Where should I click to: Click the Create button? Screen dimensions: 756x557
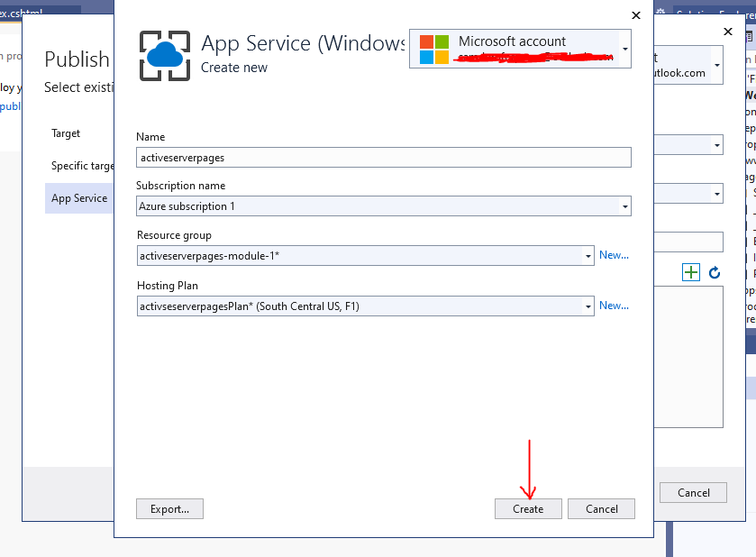(528, 508)
